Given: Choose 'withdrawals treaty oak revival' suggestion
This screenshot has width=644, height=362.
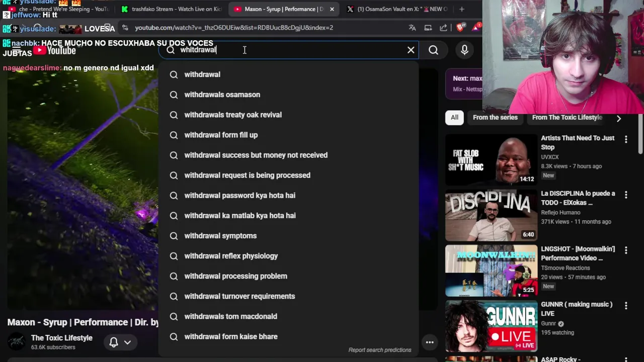Looking at the screenshot, I should click(x=289, y=115).
